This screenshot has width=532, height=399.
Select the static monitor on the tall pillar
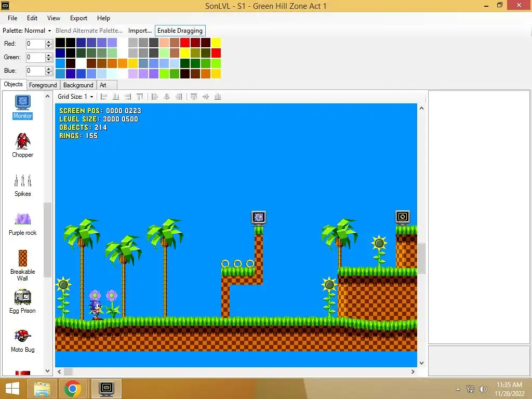tap(259, 218)
